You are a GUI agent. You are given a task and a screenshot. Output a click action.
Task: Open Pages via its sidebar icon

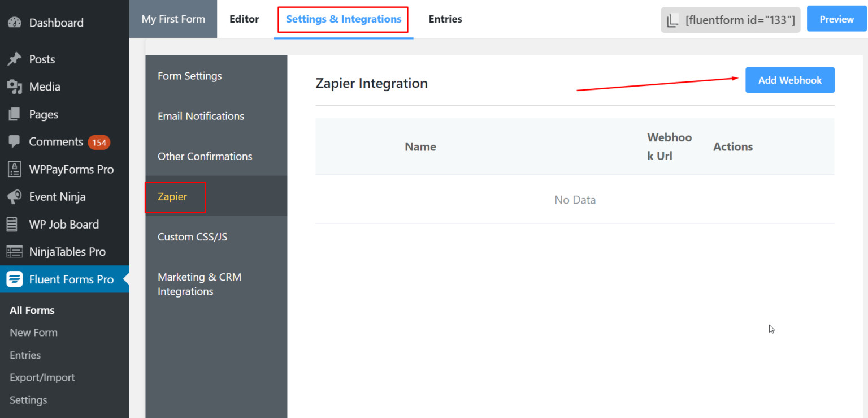(x=14, y=114)
